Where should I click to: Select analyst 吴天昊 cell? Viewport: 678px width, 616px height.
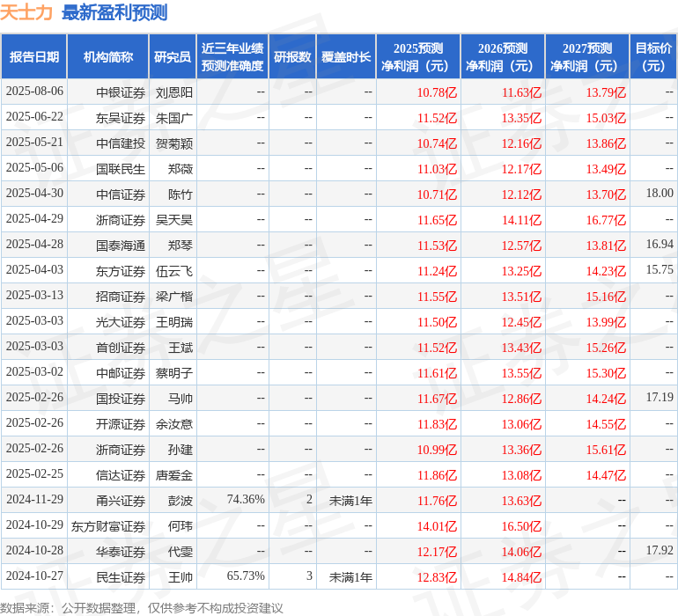pos(173,220)
